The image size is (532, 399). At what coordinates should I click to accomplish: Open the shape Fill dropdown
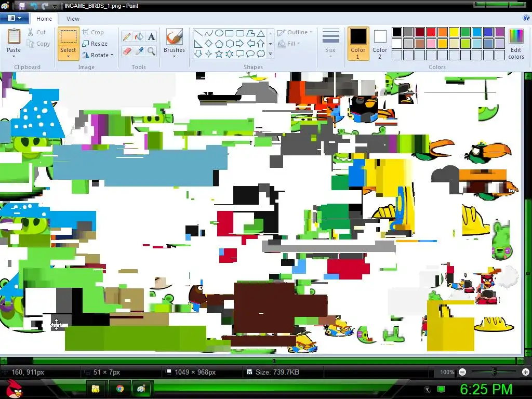[289, 44]
